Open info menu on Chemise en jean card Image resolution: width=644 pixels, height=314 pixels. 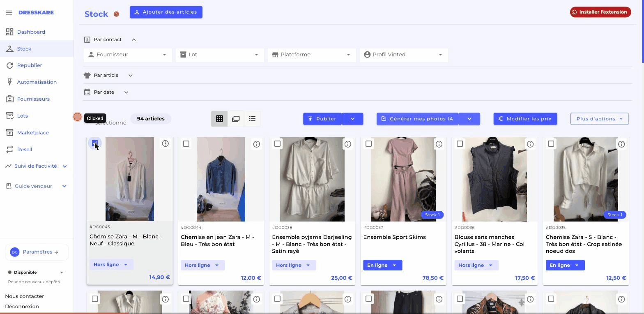tap(256, 144)
